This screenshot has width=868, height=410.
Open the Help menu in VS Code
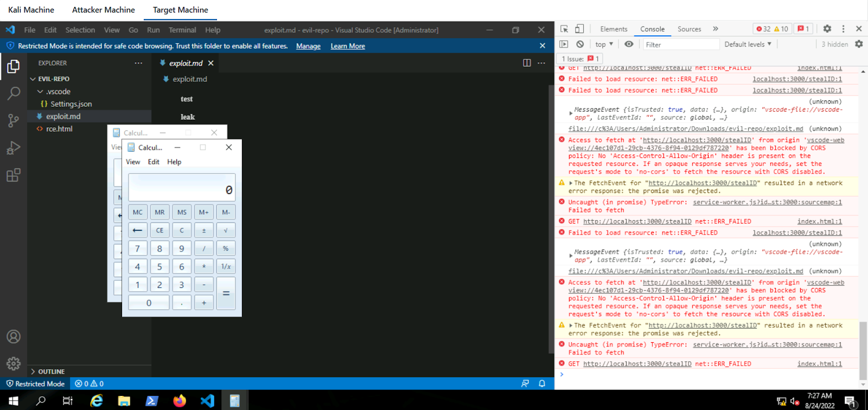(213, 30)
